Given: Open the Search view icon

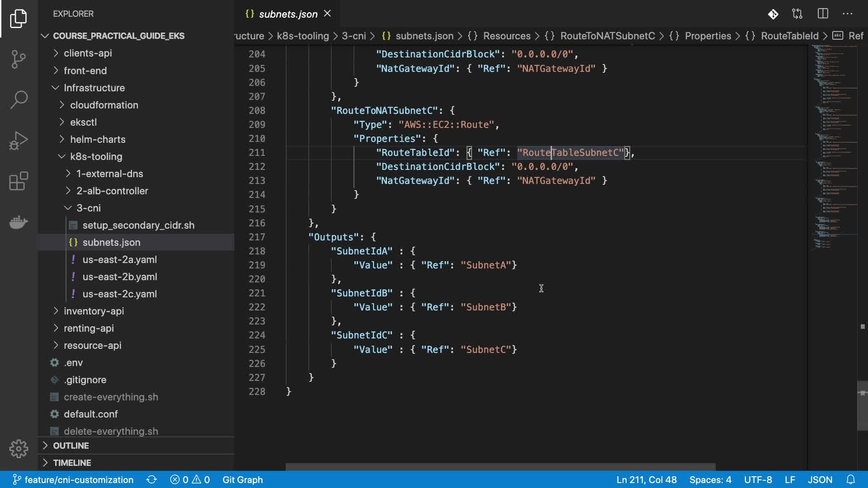Looking at the screenshot, I should (19, 100).
